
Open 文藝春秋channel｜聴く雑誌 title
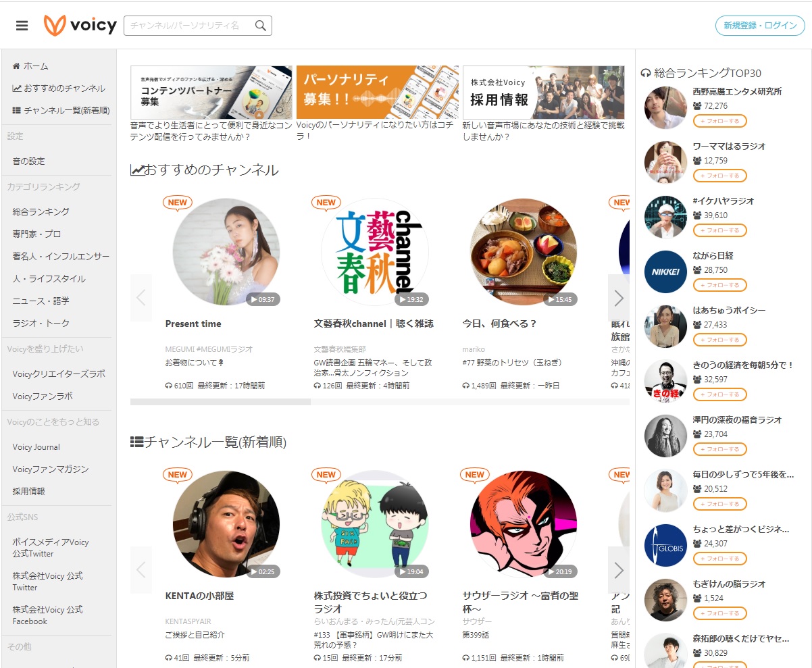pyautogui.click(x=374, y=324)
